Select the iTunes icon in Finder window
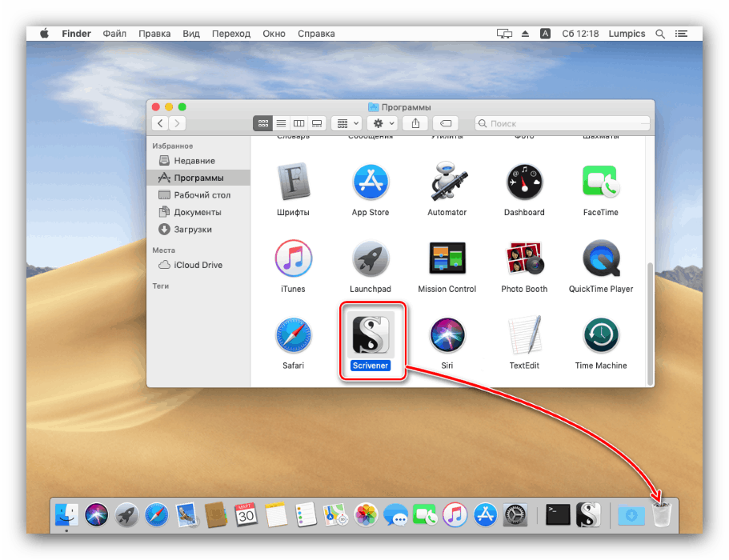This screenshot has height=560, width=729. (x=294, y=258)
